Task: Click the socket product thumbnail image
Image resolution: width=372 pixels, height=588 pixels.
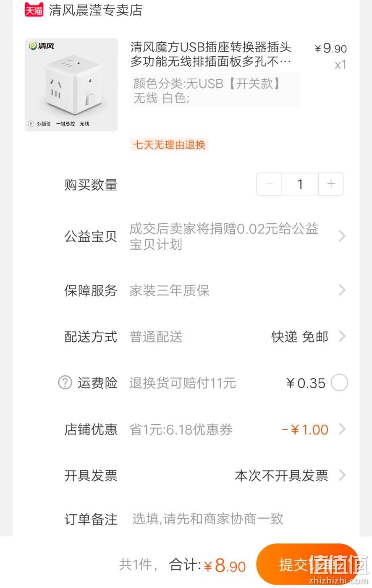Action: pyautogui.click(x=71, y=85)
